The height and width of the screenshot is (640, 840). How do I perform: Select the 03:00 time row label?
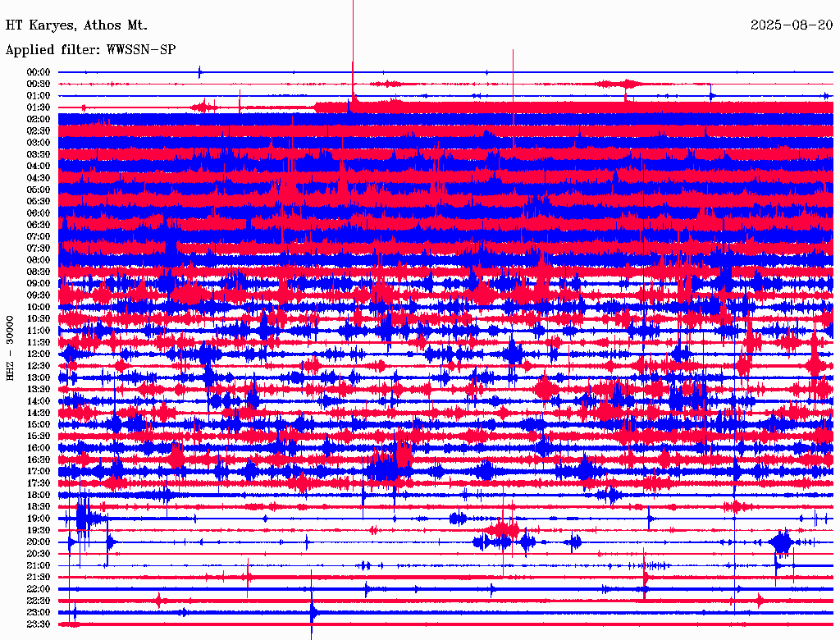(x=39, y=143)
